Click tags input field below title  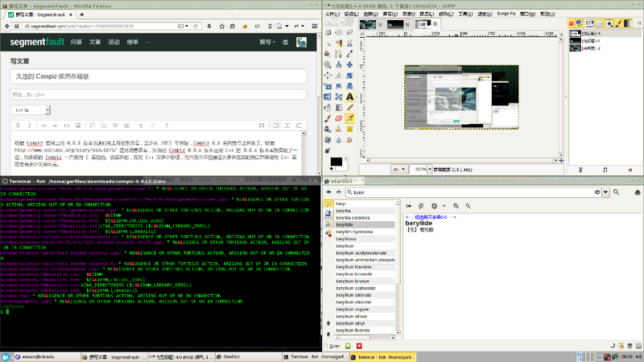pyautogui.click(x=158, y=94)
